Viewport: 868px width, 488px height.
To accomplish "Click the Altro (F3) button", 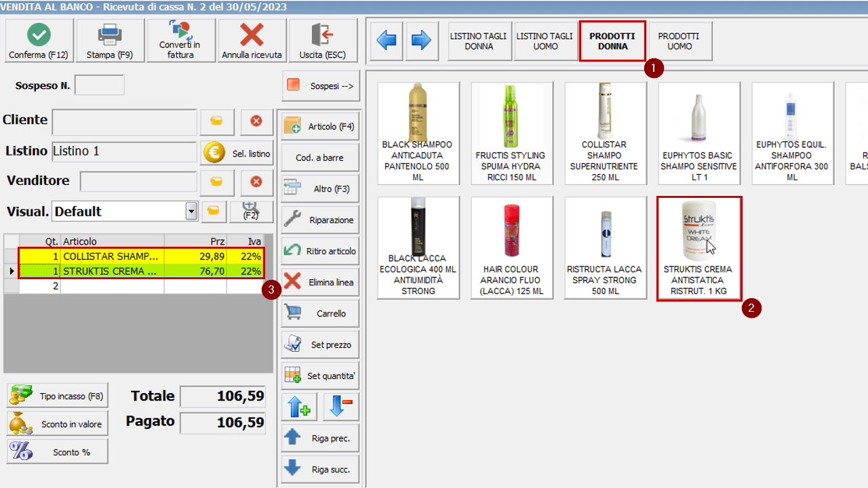I will [x=320, y=188].
